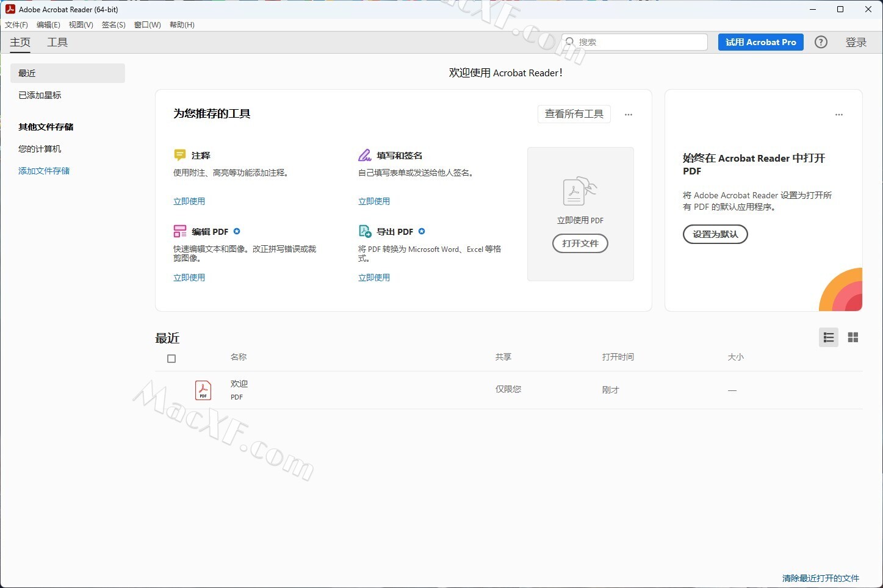This screenshot has height=588, width=883.
Task: Tick the select-all checkbox in recent list header
Action: pyautogui.click(x=171, y=359)
